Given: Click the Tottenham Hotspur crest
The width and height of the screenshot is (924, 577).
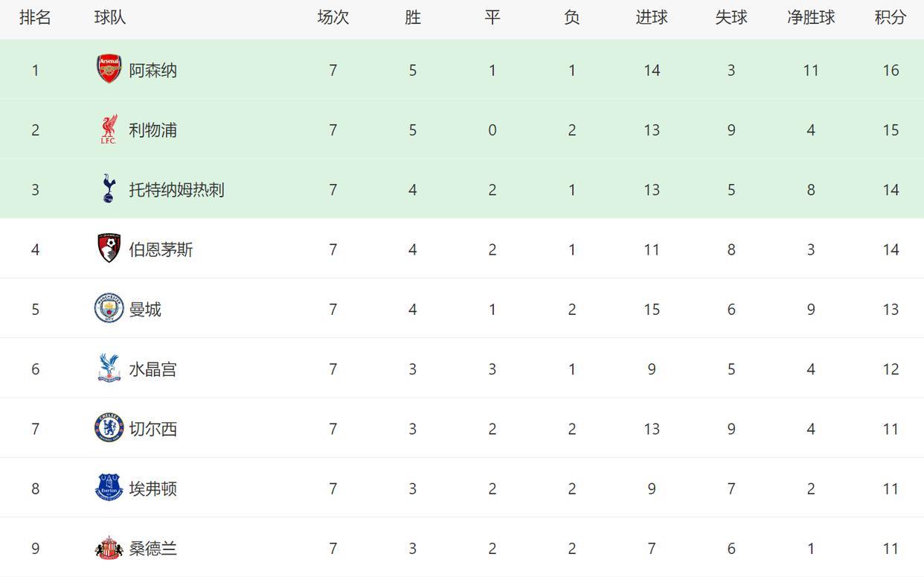Looking at the screenshot, I should pyautogui.click(x=109, y=189).
